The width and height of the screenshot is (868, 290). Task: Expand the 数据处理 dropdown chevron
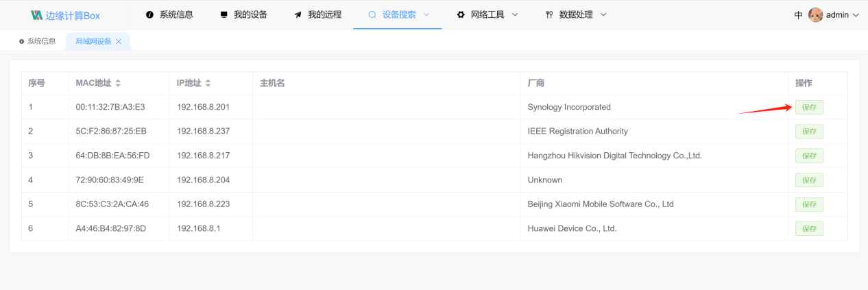[603, 14]
